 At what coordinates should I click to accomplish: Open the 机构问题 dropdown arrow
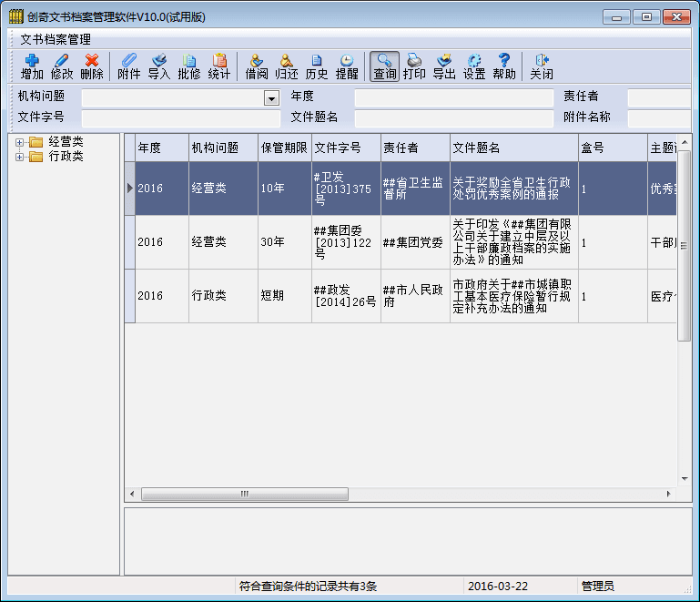click(x=271, y=98)
